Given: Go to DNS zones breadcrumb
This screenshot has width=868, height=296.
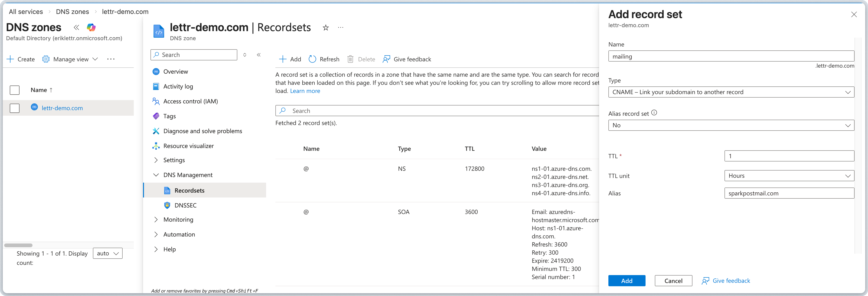Looking at the screenshot, I should click(72, 11).
